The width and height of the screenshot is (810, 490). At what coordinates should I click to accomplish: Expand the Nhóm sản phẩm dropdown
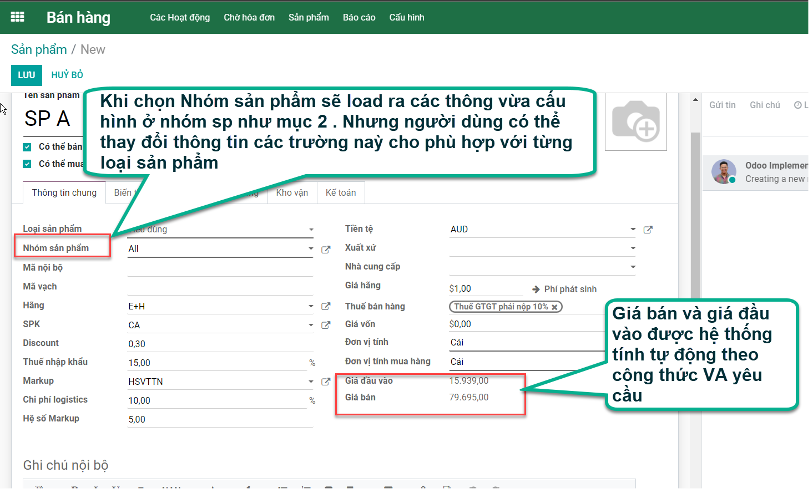[311, 249]
